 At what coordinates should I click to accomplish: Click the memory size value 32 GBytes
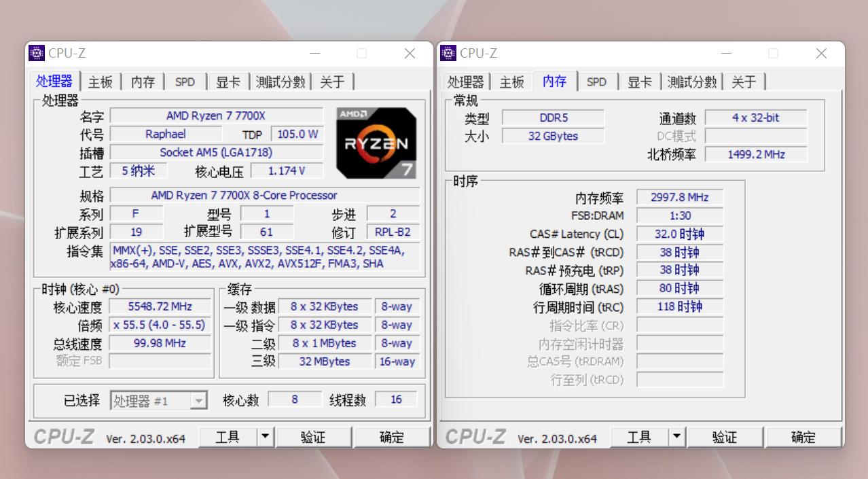point(554,137)
